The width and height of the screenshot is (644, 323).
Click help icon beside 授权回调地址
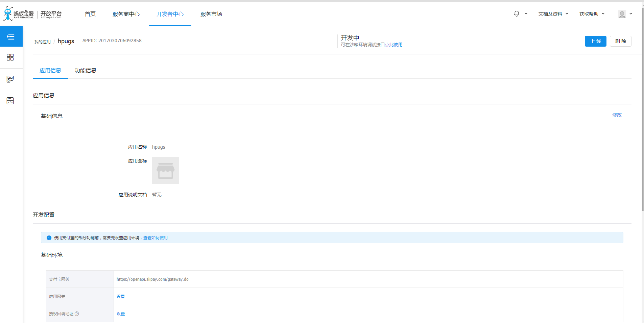[77, 314]
